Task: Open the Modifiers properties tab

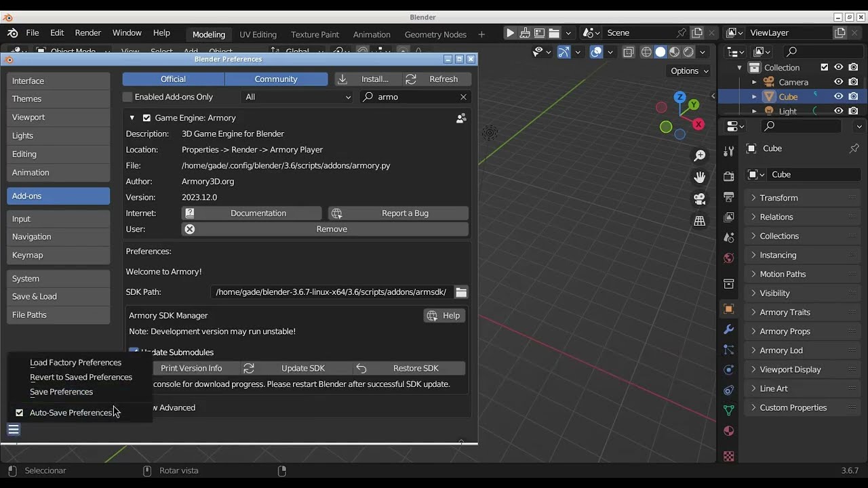Action: [728, 329]
